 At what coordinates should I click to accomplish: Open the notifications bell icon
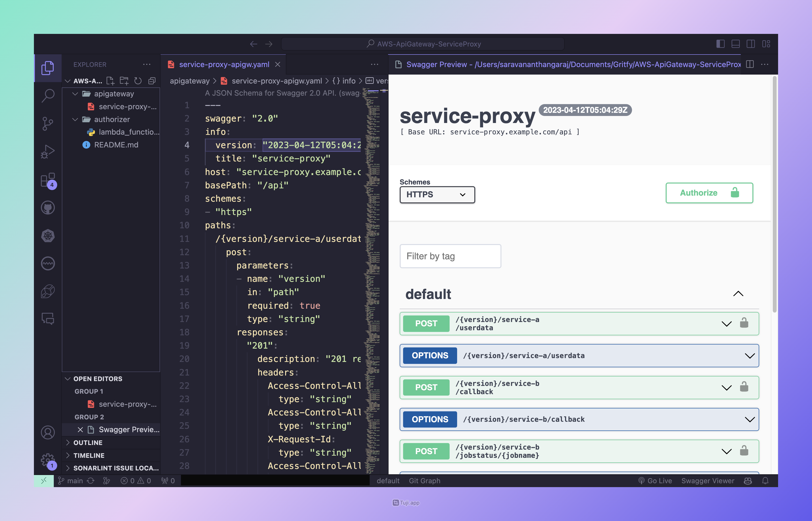point(765,481)
